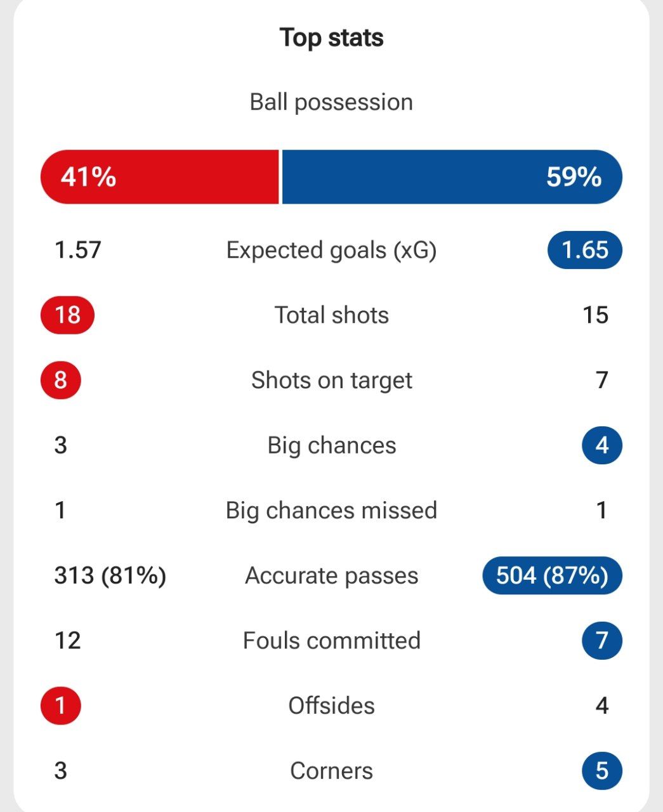Click the red 41% possession bar segment
This screenshot has width=663, height=812.
(159, 177)
